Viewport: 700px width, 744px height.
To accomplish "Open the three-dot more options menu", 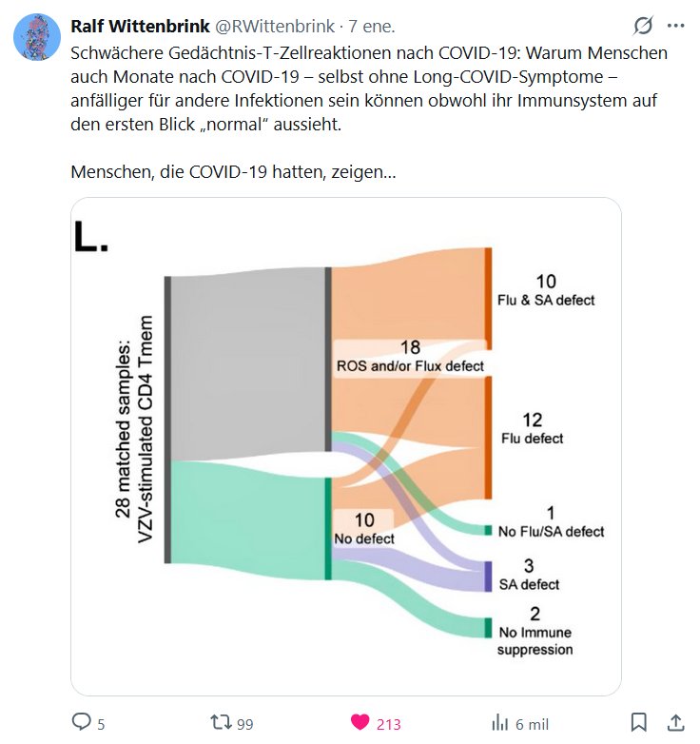I will [676, 26].
